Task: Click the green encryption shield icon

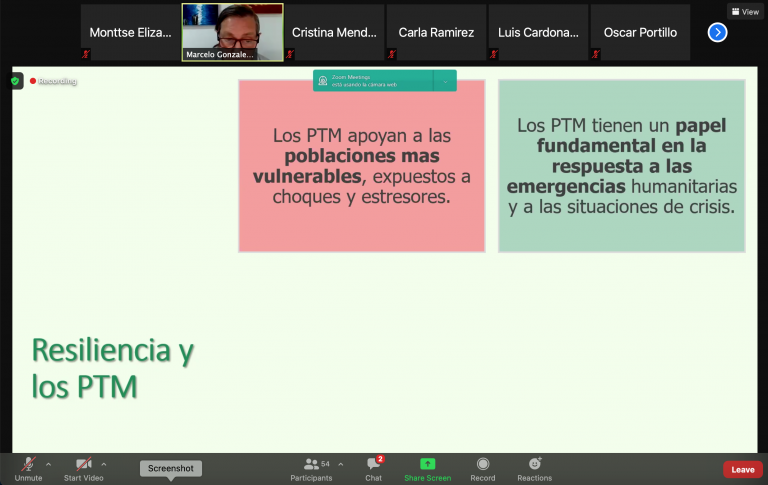Action: pos(17,80)
